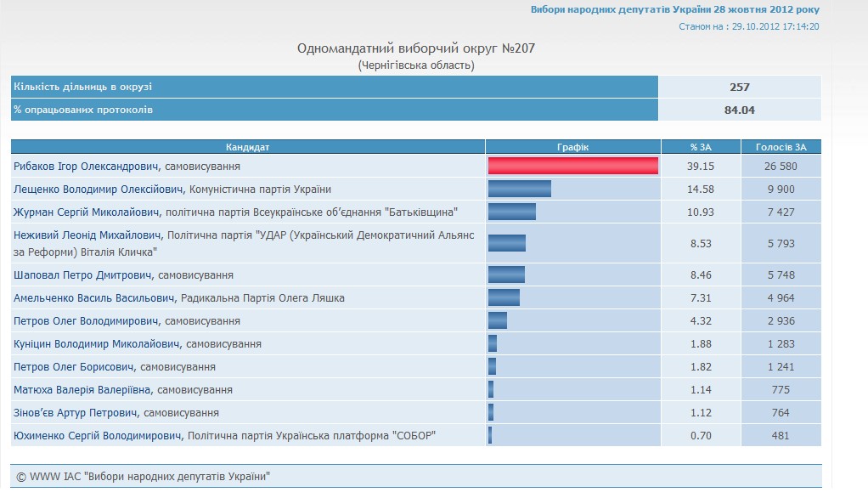Select candidate Матюха Валерія Валеріївна
This screenshot has height=498, width=868.
tap(82, 390)
